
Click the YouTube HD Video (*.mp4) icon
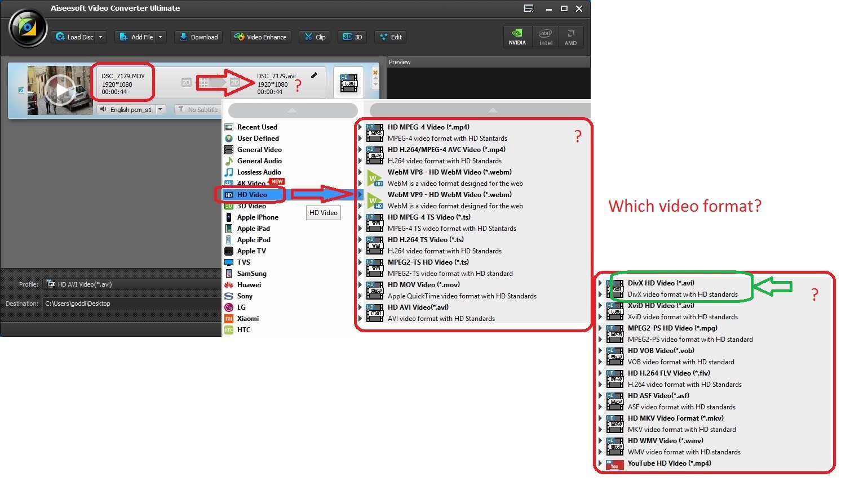615,465
